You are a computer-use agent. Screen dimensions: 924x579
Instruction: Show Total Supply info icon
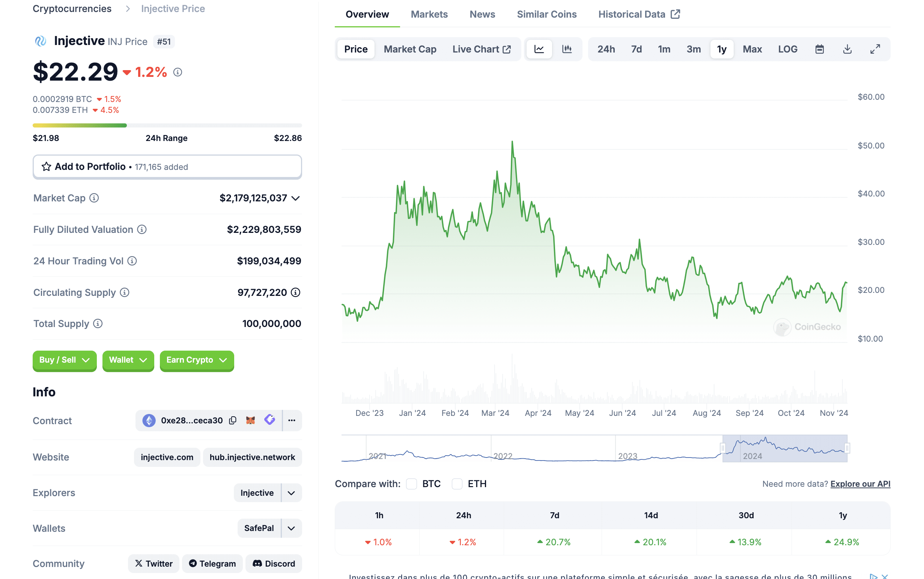tap(98, 324)
